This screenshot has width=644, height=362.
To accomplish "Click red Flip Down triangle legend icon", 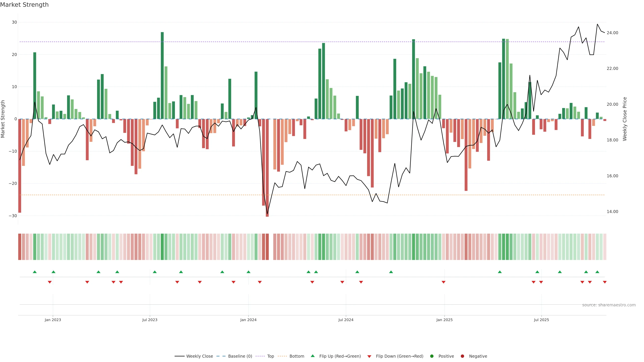I will point(369,356).
